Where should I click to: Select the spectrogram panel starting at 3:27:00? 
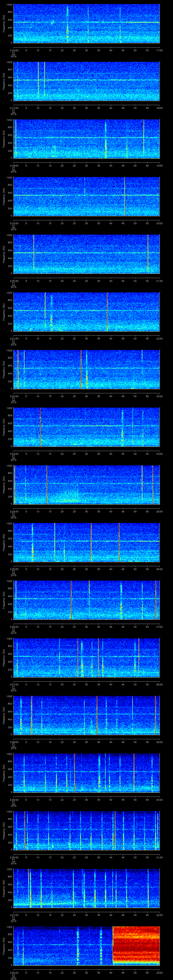point(87,658)
